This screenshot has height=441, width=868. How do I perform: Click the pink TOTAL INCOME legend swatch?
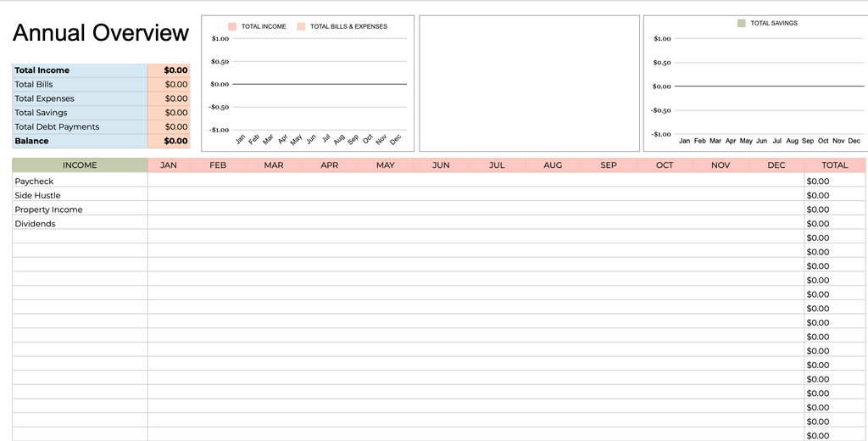pos(232,26)
